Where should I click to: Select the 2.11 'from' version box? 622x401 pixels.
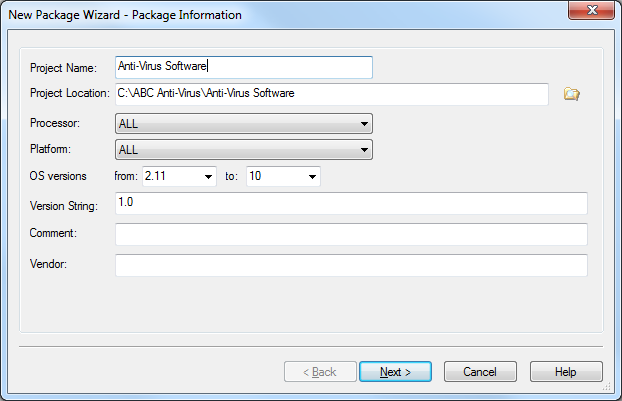(x=179, y=176)
